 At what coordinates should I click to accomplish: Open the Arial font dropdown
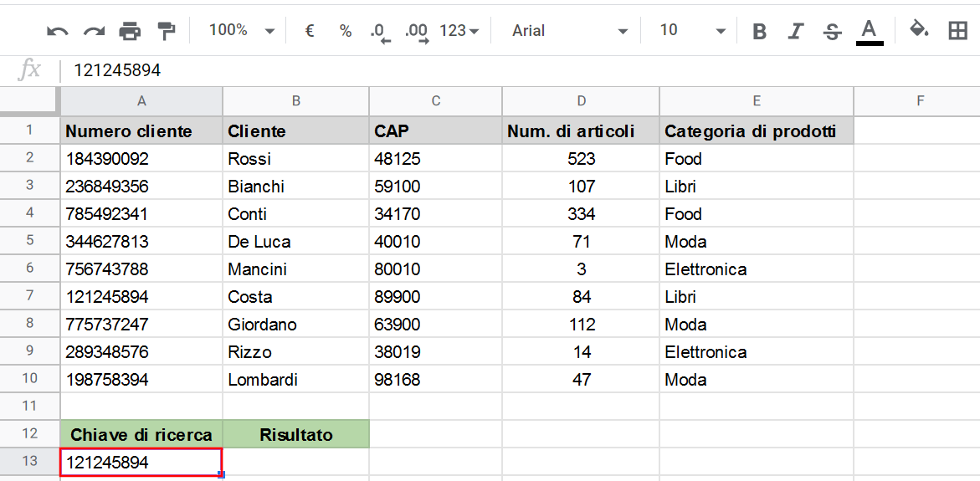569,31
